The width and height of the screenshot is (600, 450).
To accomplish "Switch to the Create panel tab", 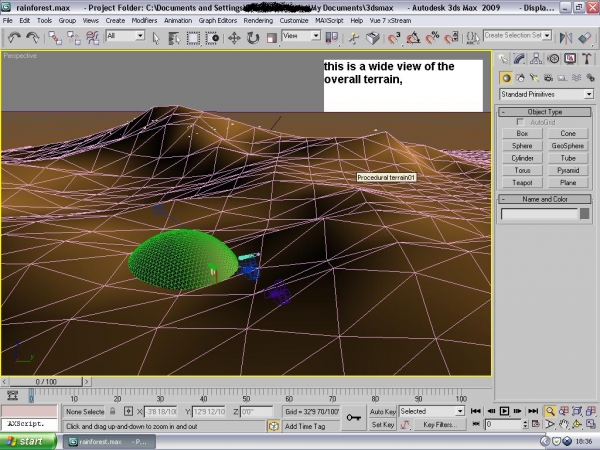I will pyautogui.click(x=503, y=59).
